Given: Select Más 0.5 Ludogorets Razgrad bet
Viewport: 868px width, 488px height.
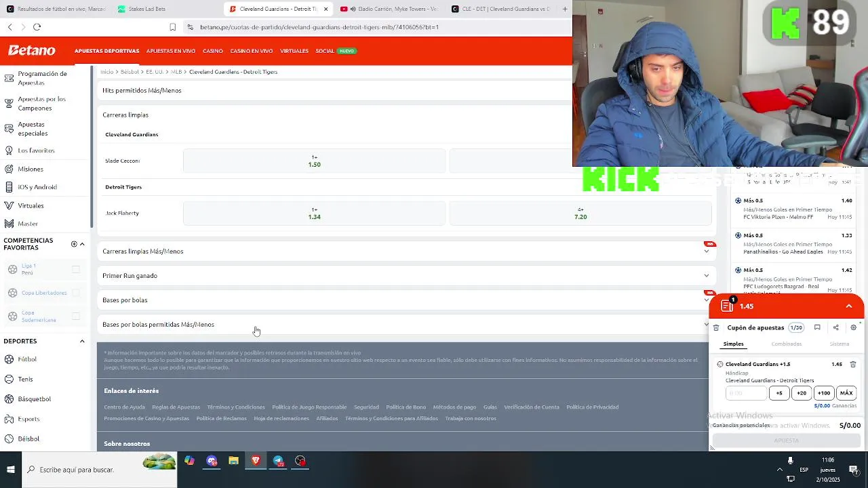Looking at the screenshot, I should (x=793, y=278).
